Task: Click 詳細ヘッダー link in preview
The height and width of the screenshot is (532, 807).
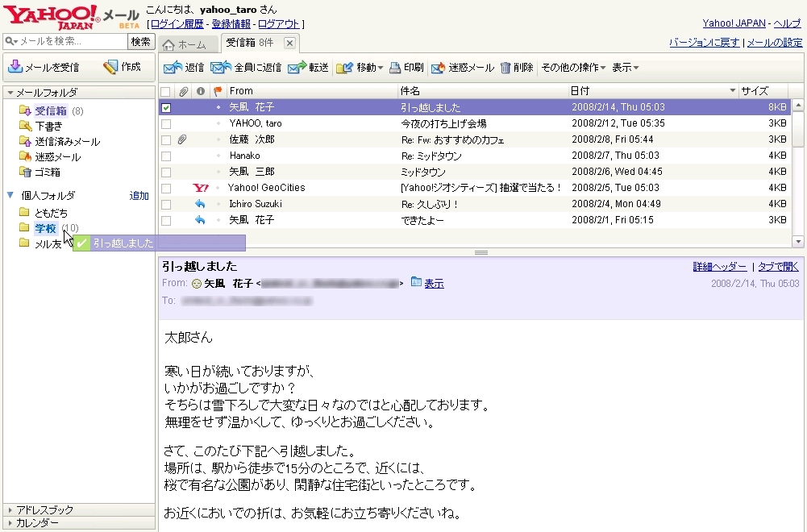Action: pyautogui.click(x=719, y=267)
